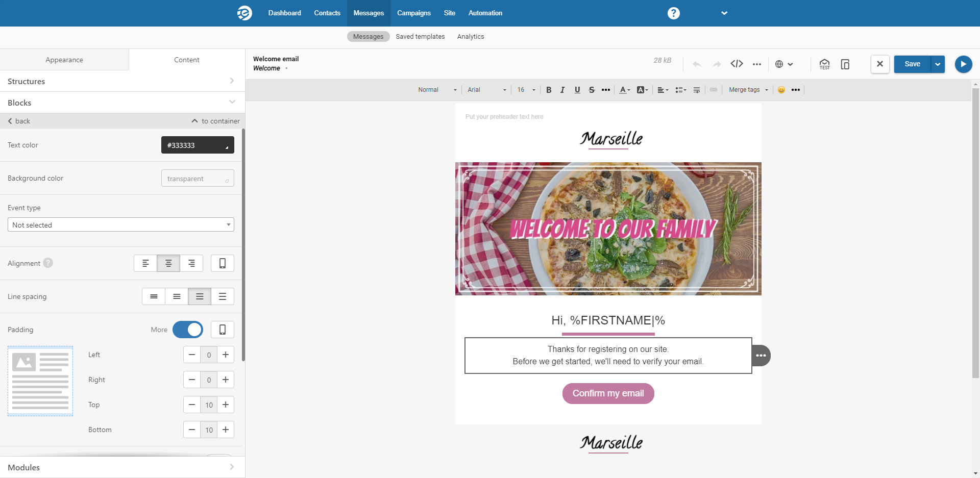
Task: Open the emoji picker in the toolbar
Action: point(782,90)
